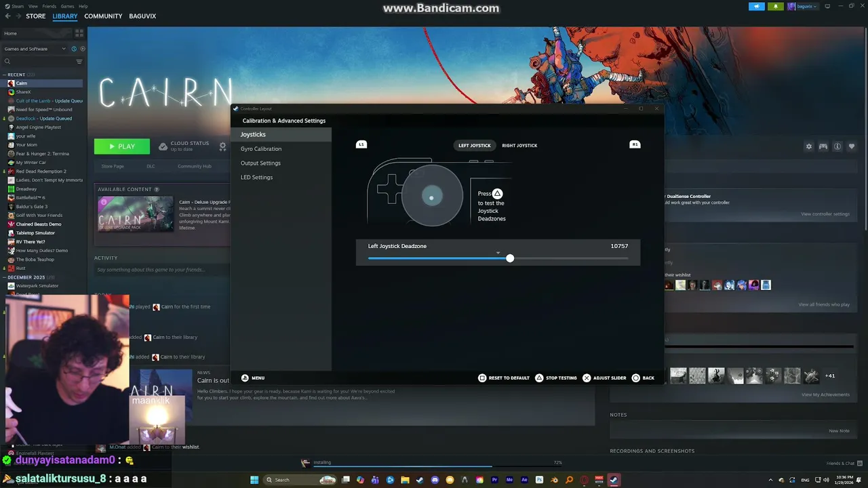
Task: Open the Joysticks settings section
Action: 281,134
